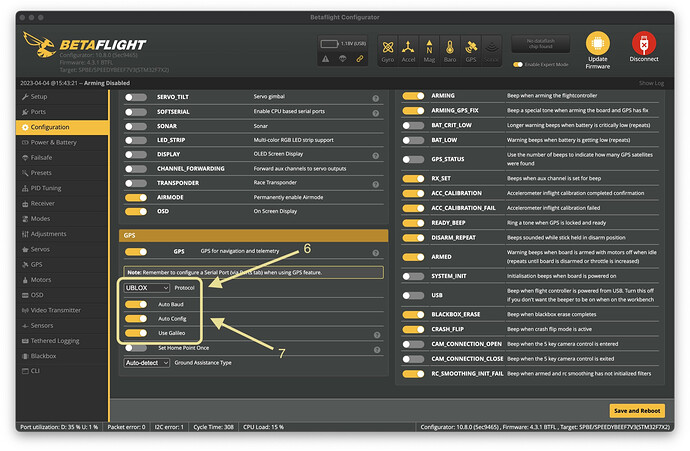Screen dimensions: 690x451
Task: Click the Update Firmware icon
Action: [598, 44]
